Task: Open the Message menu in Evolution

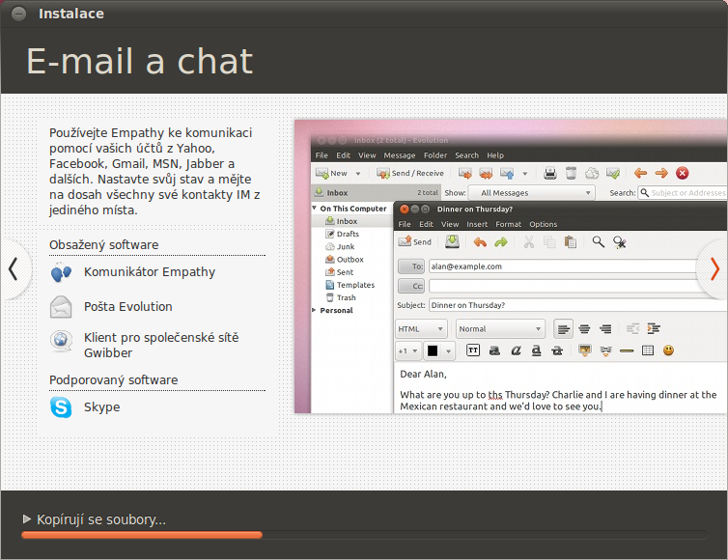Action: click(400, 155)
